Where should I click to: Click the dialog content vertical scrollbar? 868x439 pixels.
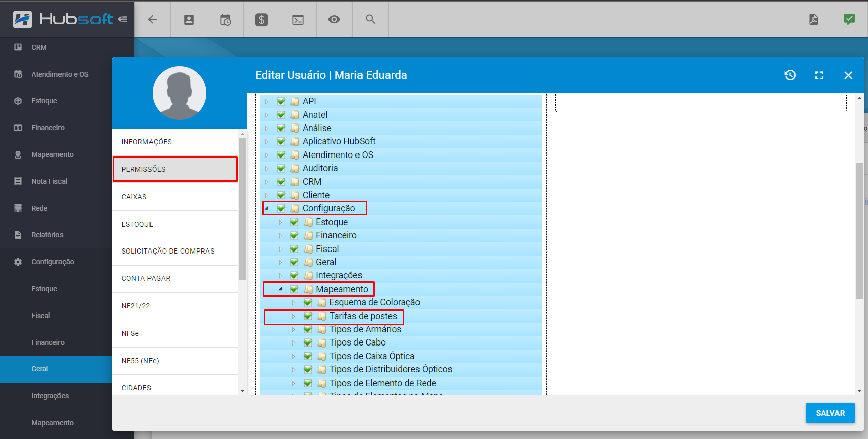[859, 231]
